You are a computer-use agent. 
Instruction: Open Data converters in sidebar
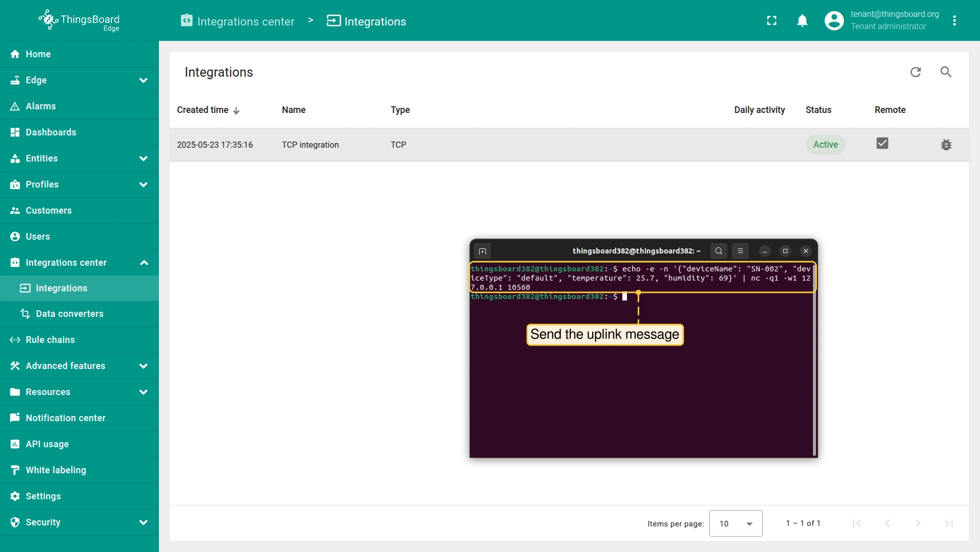pyautogui.click(x=69, y=314)
